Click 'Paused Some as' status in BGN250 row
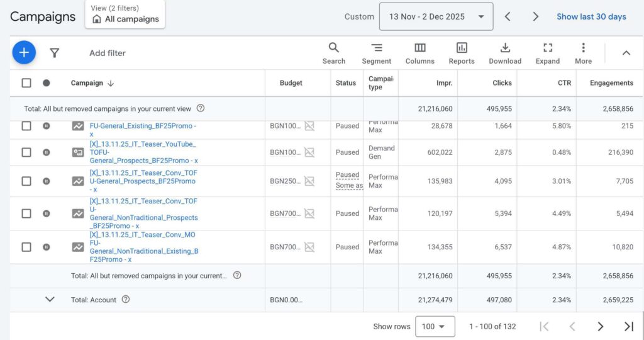Screen dimensions: 644x340 click(x=349, y=180)
